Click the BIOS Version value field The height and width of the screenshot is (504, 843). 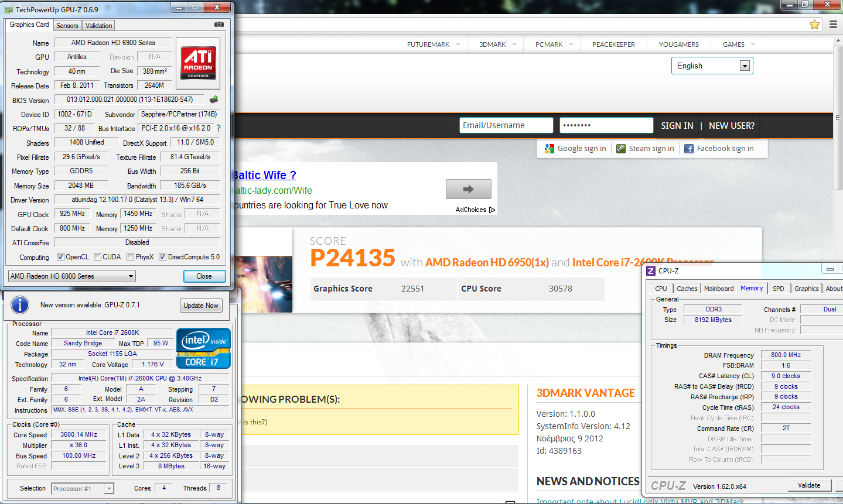click(x=130, y=100)
